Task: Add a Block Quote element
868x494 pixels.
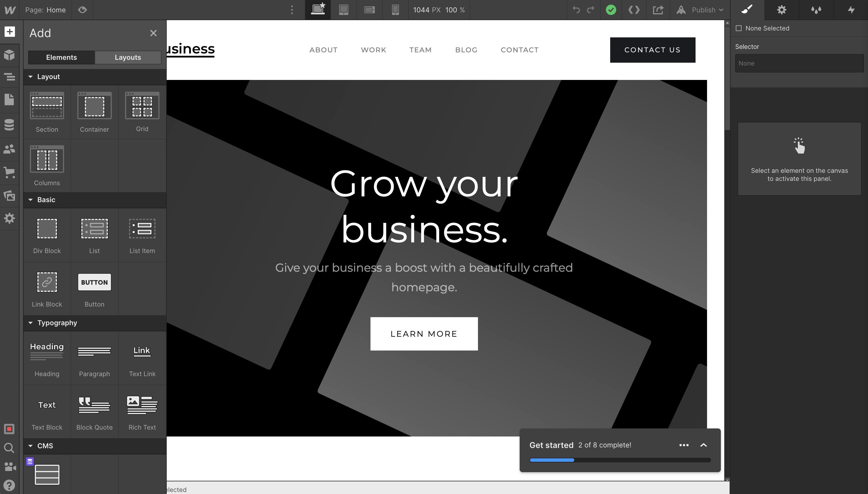Action: point(94,412)
